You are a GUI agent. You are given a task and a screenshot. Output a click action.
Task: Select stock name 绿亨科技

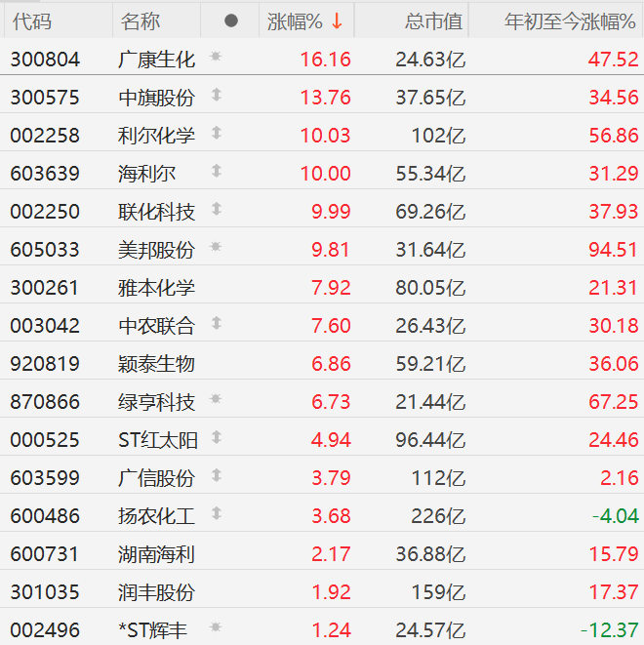pyautogui.click(x=156, y=402)
